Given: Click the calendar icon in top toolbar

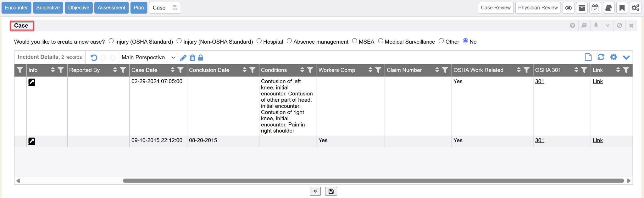Looking at the screenshot, I should click(x=595, y=8).
